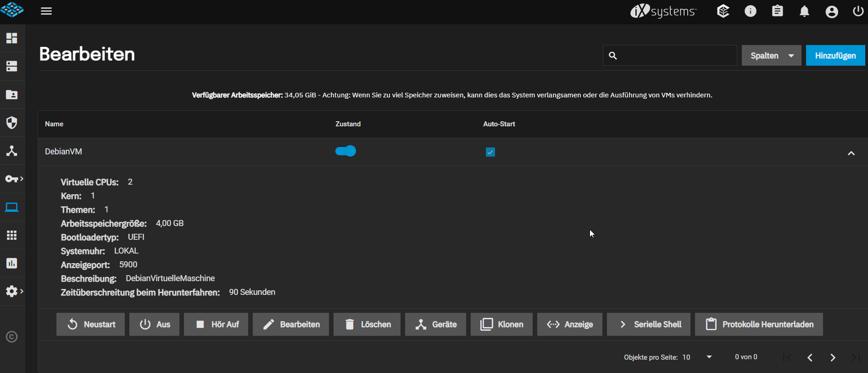Viewport: 868px width, 373px height.
Task: Open the Apps grid icon
Action: (x=12, y=235)
